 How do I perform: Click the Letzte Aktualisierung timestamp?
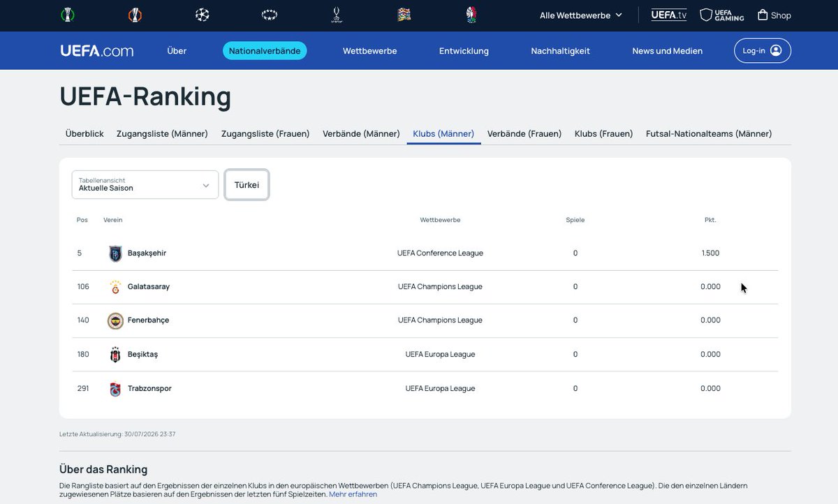(117, 434)
